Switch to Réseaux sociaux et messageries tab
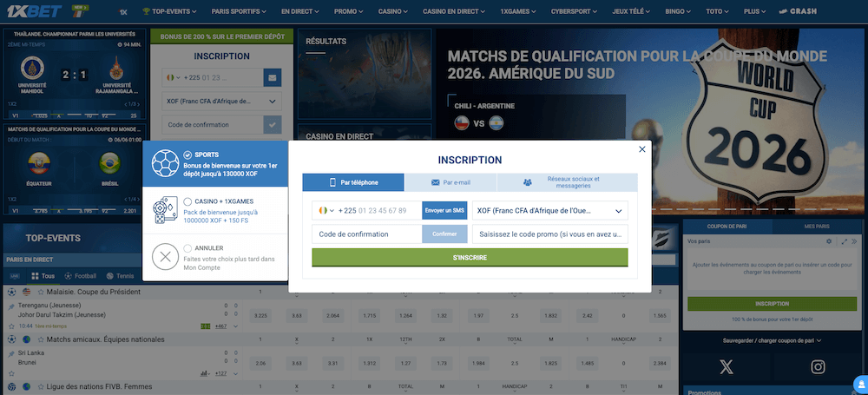 (x=568, y=182)
